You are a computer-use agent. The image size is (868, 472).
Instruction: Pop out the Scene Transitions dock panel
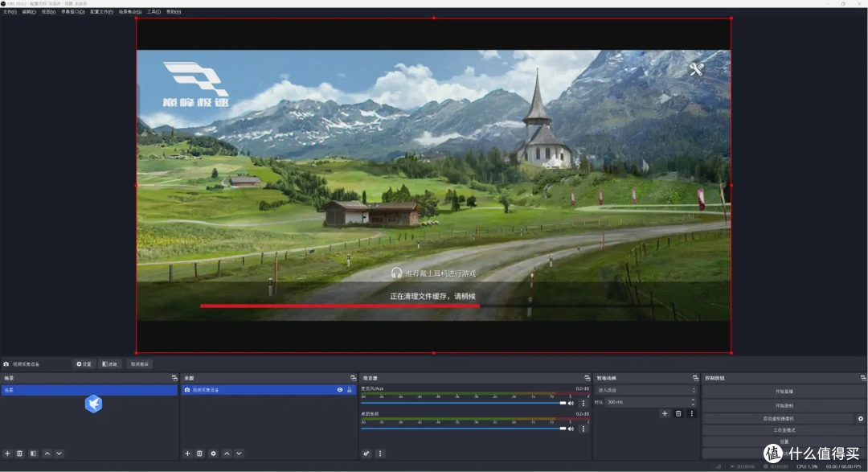[x=695, y=379]
